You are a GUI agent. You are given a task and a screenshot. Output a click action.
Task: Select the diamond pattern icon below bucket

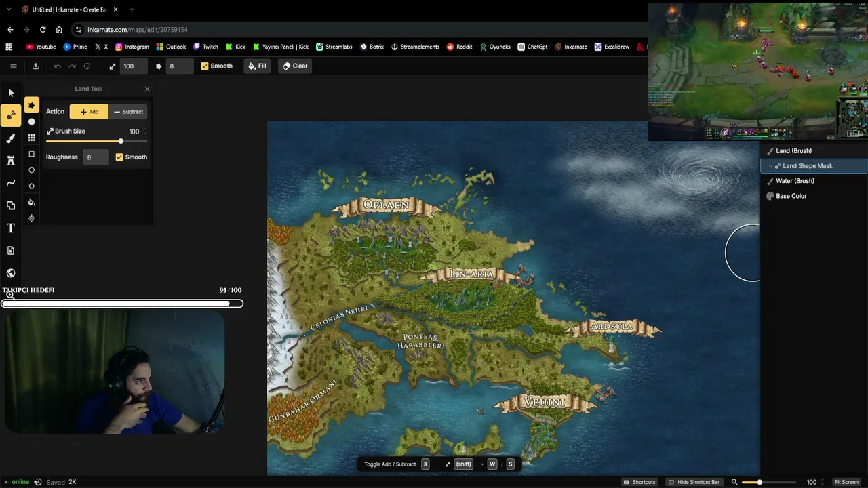[x=31, y=218]
